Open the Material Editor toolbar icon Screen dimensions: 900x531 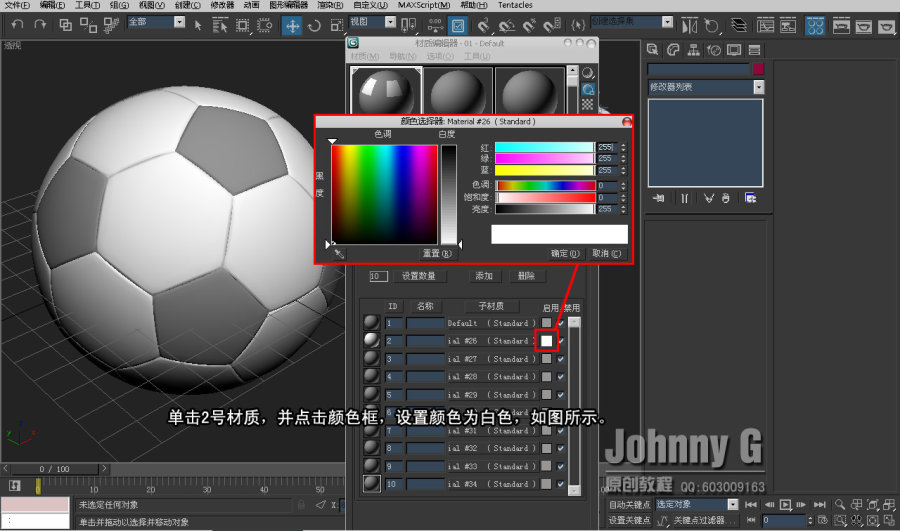point(814,26)
